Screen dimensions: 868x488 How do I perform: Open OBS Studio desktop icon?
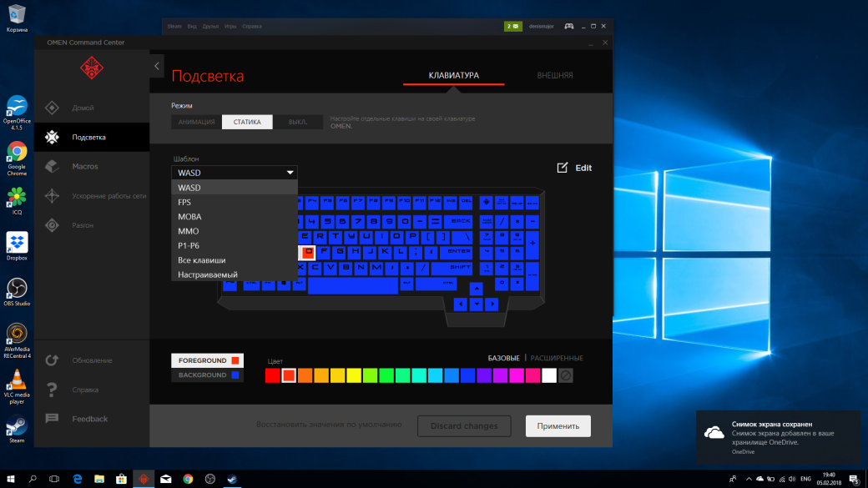(x=17, y=292)
